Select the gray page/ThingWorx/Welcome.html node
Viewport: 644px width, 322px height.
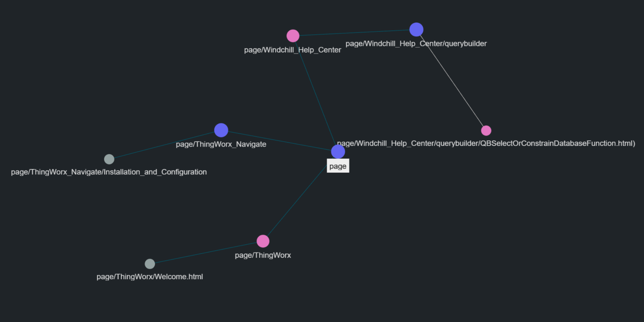tap(150, 264)
